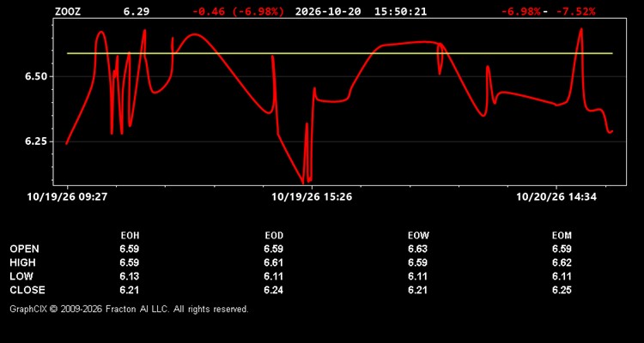Select the EOH column header
Screen dimensions: 644x343
130,236
